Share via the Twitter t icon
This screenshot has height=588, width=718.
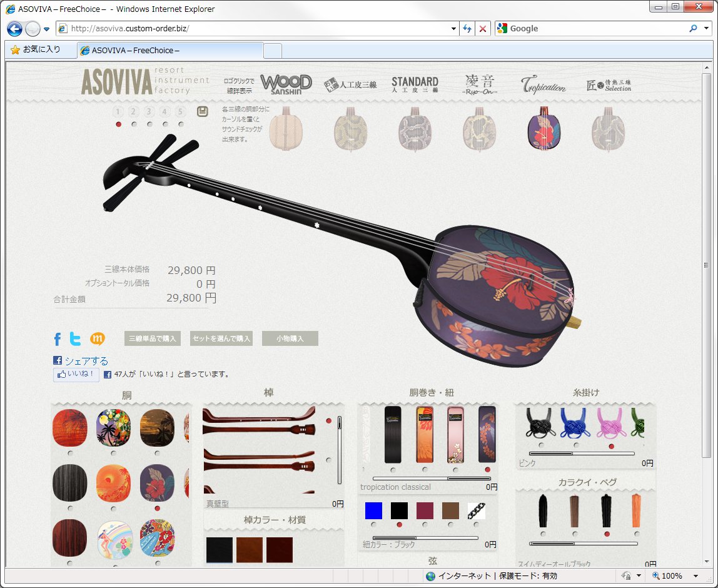point(76,339)
